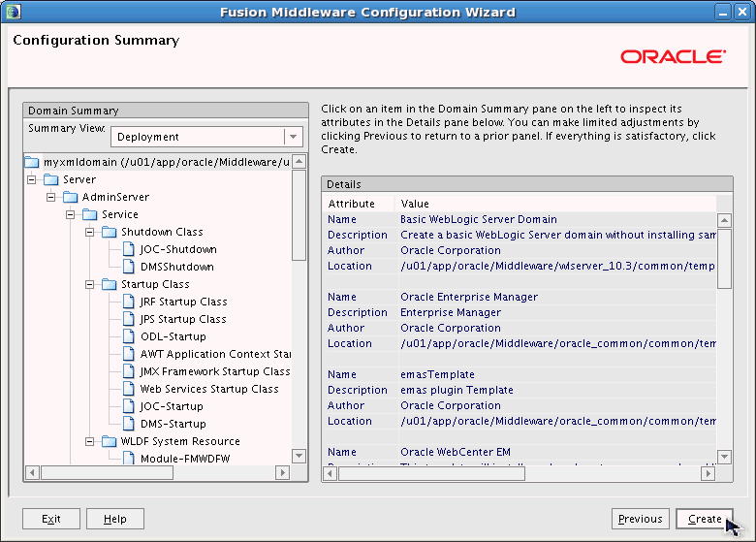Click the wizard window title bar icon
Screen dimensions: 756x542
[13, 12]
